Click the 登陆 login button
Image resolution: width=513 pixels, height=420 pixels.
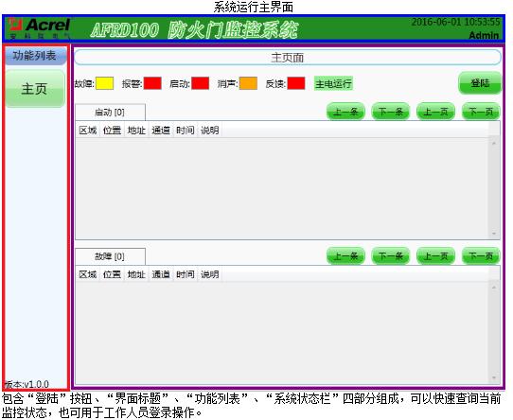tap(480, 83)
